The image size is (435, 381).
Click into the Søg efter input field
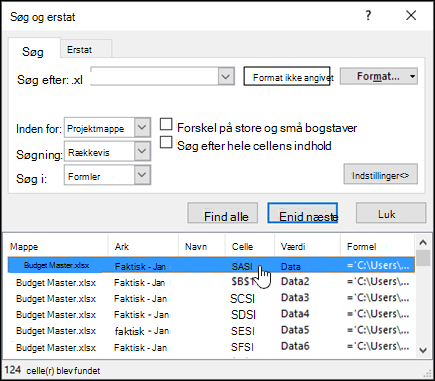coord(154,76)
